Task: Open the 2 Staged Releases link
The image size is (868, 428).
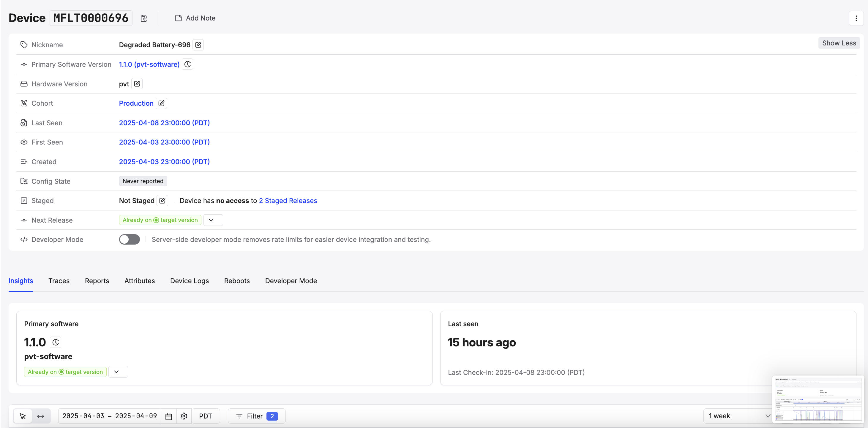Action: click(288, 201)
